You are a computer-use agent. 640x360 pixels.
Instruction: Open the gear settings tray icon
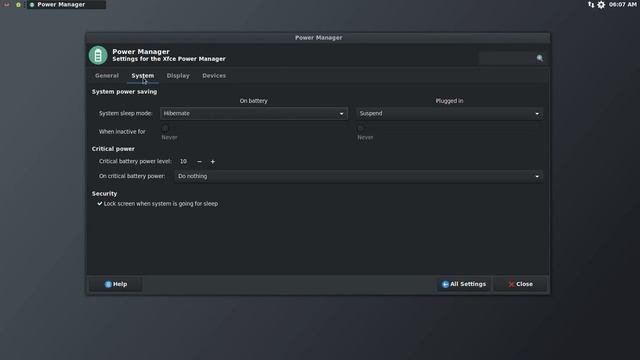(x=601, y=4)
